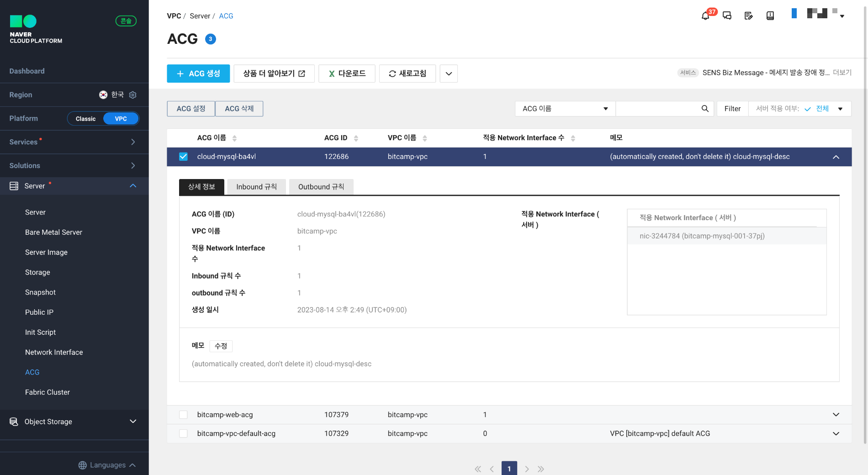Expand the bitcamp-web-acg row
The image size is (868, 475).
(836, 415)
